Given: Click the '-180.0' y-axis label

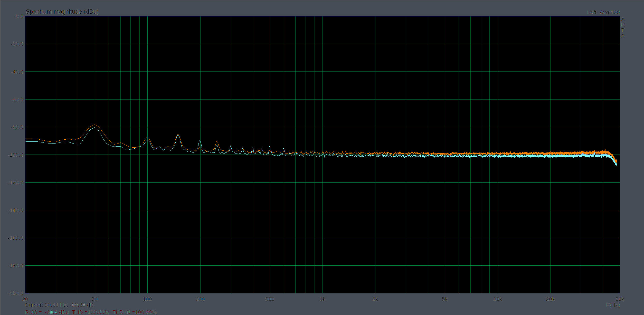Looking at the screenshot, I should [16, 266].
